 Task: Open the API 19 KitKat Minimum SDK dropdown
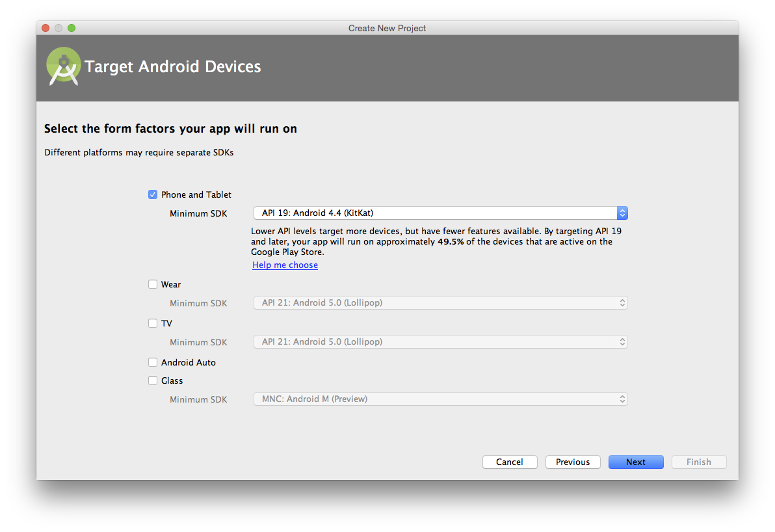tap(440, 213)
